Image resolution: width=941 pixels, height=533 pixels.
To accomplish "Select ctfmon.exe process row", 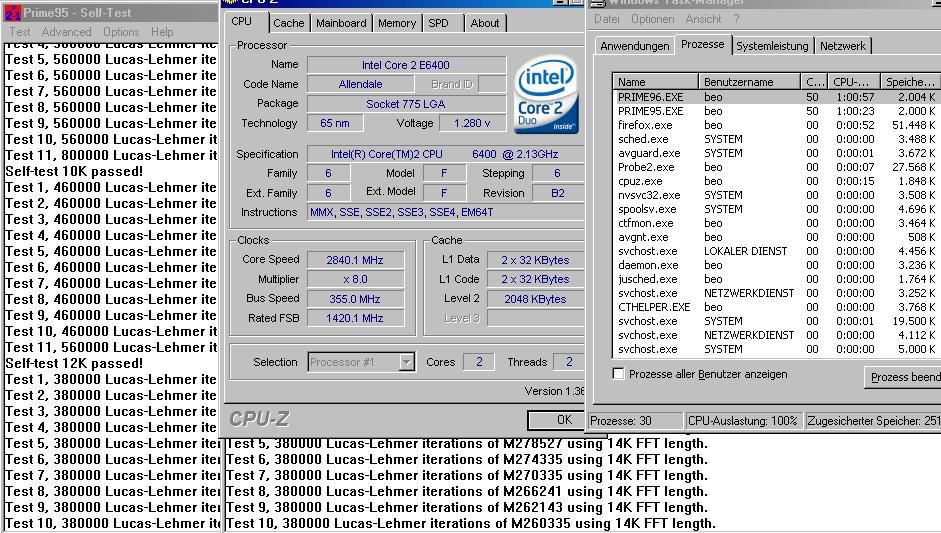I will pos(777,223).
